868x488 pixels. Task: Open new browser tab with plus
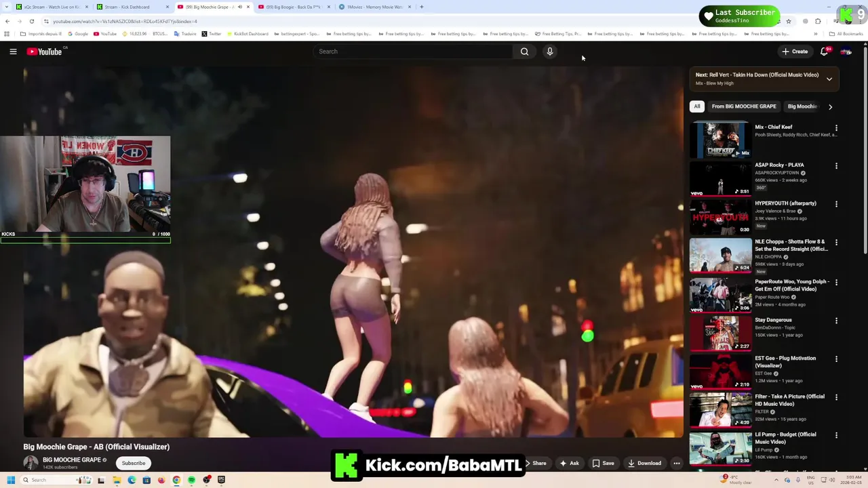point(421,7)
